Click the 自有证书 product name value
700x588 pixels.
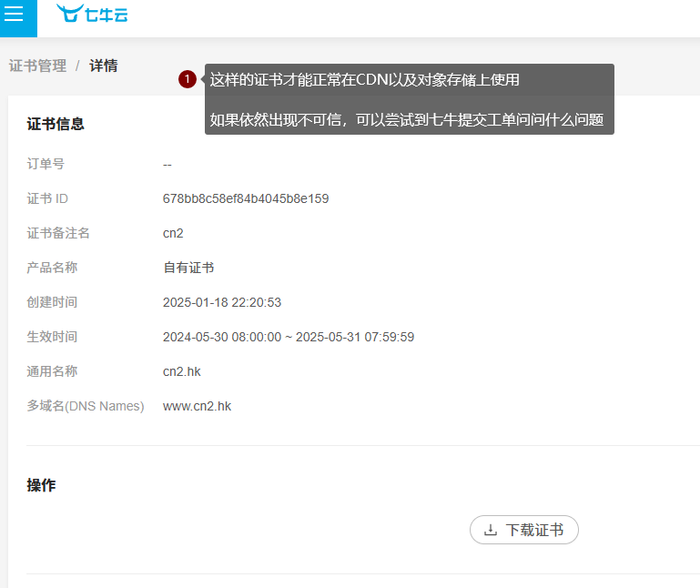pyautogui.click(x=188, y=268)
